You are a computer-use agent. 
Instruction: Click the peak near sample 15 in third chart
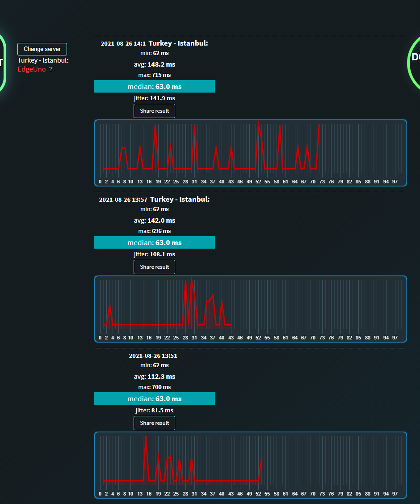146,437
